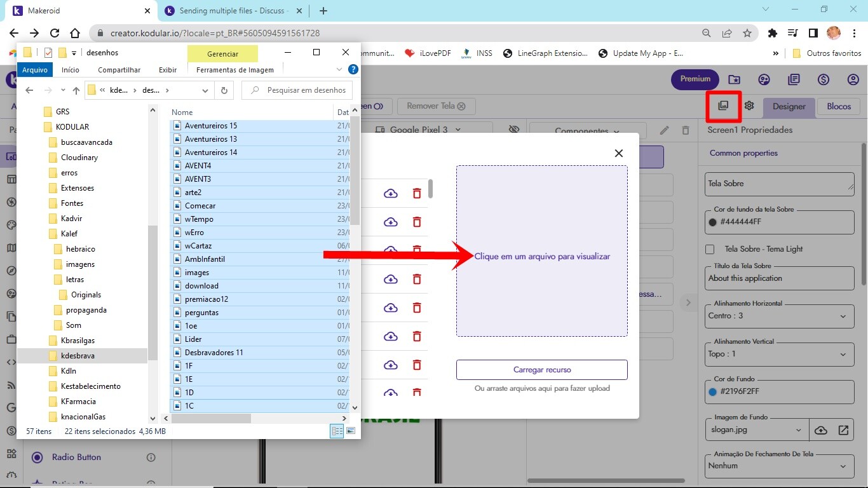Image resolution: width=868 pixels, height=488 pixels.
Task: Open the community palette face icon
Action: click(x=764, y=79)
